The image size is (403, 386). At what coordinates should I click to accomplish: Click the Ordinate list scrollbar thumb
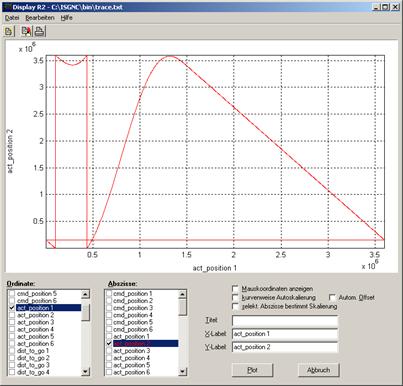tap(86, 312)
